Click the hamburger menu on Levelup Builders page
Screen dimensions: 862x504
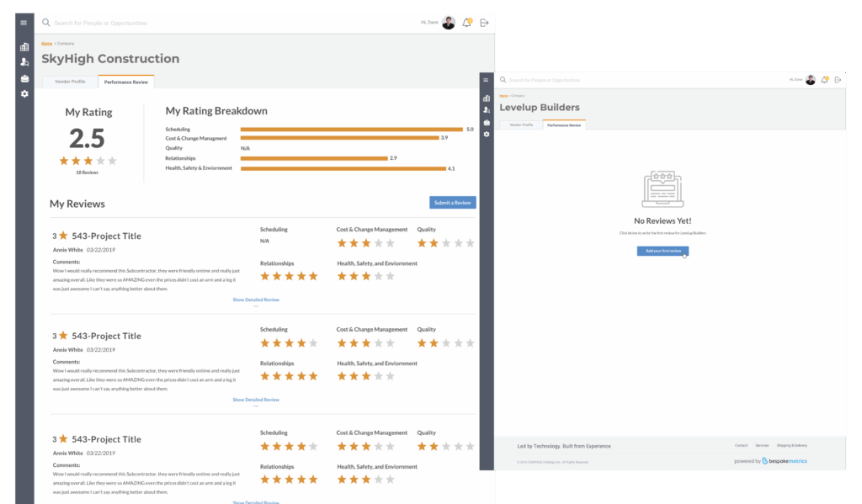[x=486, y=80]
